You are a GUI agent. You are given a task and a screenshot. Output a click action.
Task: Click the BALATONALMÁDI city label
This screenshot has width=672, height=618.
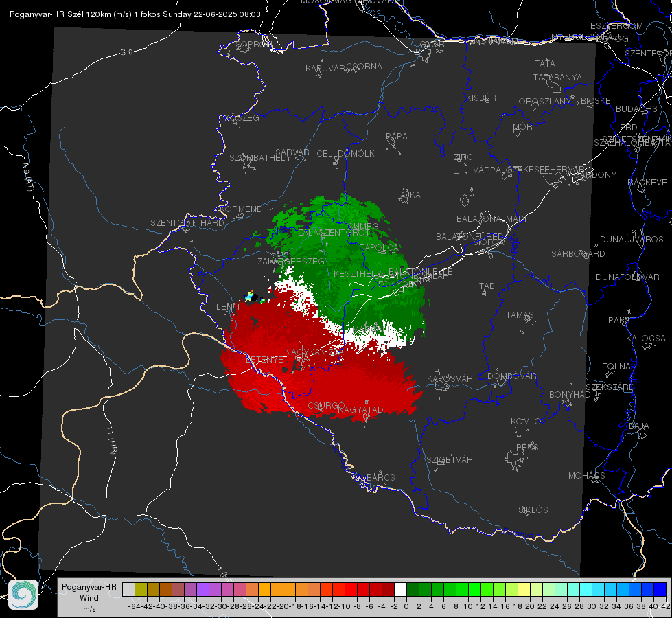pos(491,219)
